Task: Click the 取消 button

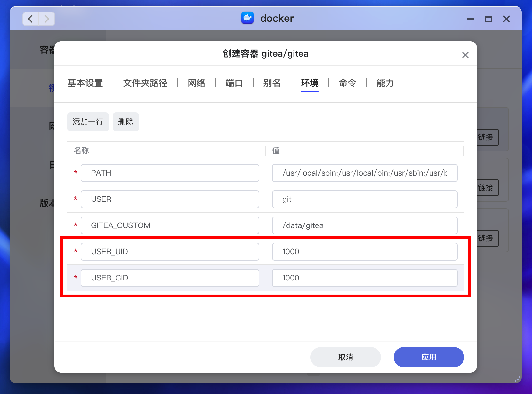Action: tap(346, 357)
